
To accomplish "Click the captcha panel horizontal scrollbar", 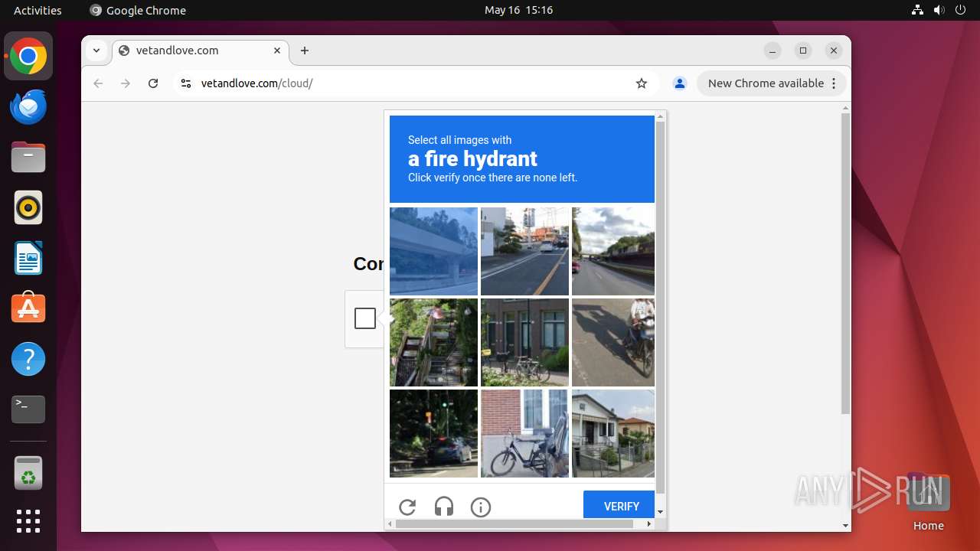I will [x=514, y=524].
